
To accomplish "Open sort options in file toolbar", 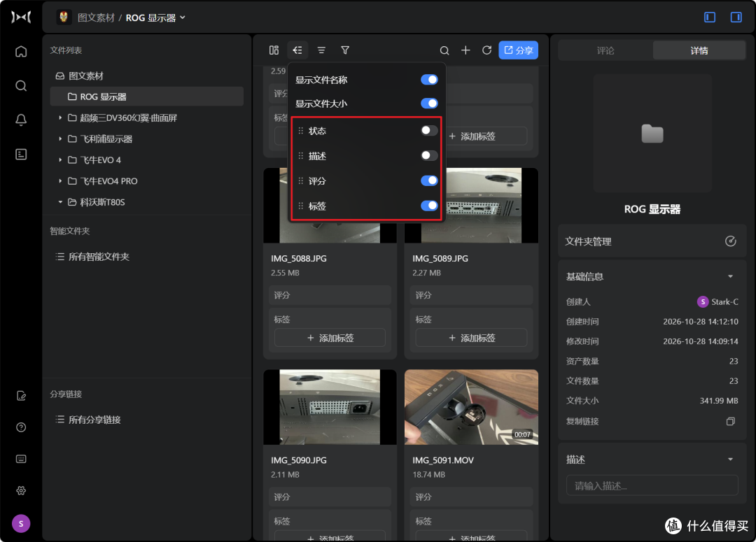I will pyautogui.click(x=321, y=50).
